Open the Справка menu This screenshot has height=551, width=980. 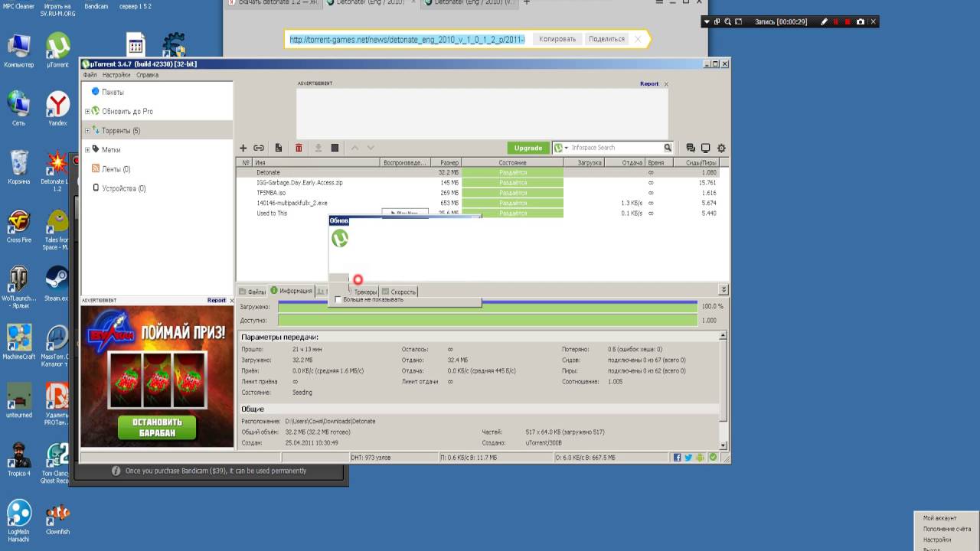point(148,75)
